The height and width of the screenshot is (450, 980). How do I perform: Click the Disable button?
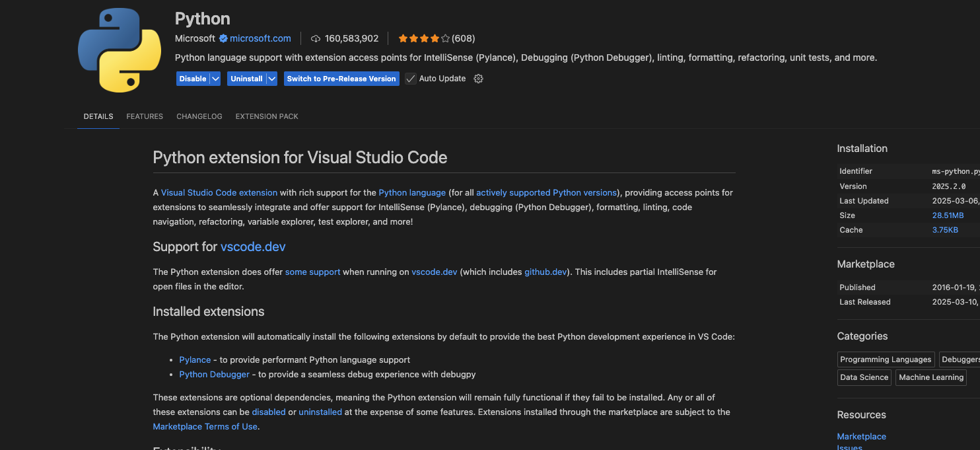point(193,79)
